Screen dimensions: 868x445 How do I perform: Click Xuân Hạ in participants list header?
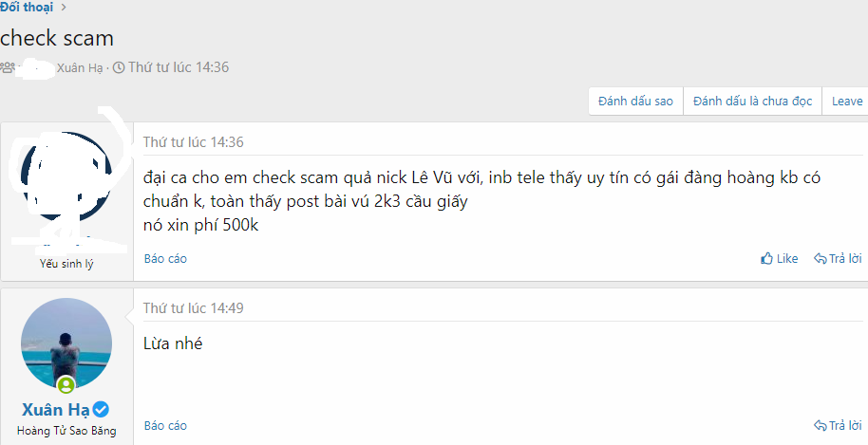(x=80, y=68)
